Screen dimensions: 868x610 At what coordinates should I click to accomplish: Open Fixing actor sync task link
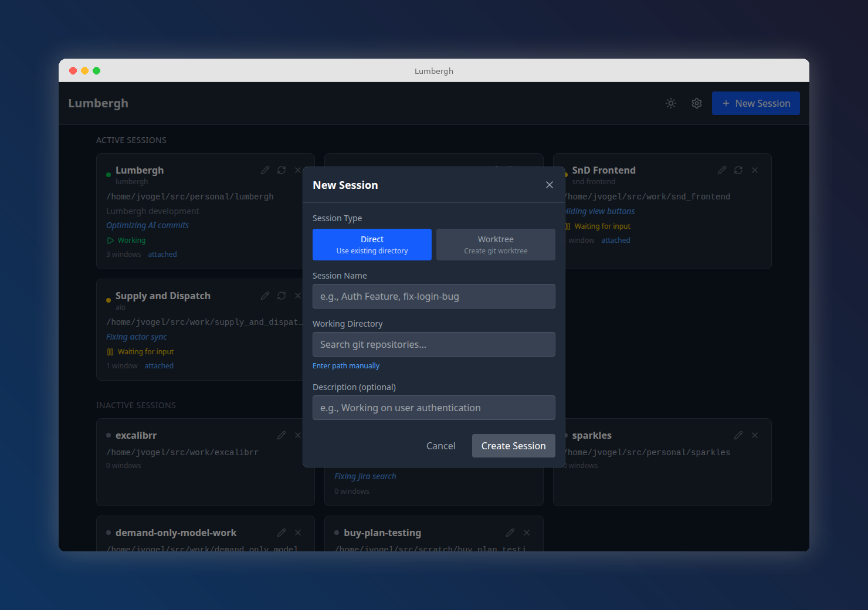[136, 337]
